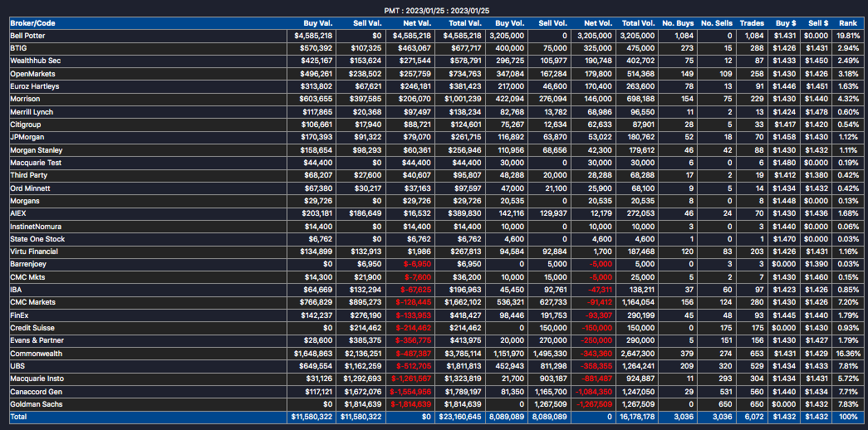Click Evans & Partner net value $-356,775

point(414,341)
